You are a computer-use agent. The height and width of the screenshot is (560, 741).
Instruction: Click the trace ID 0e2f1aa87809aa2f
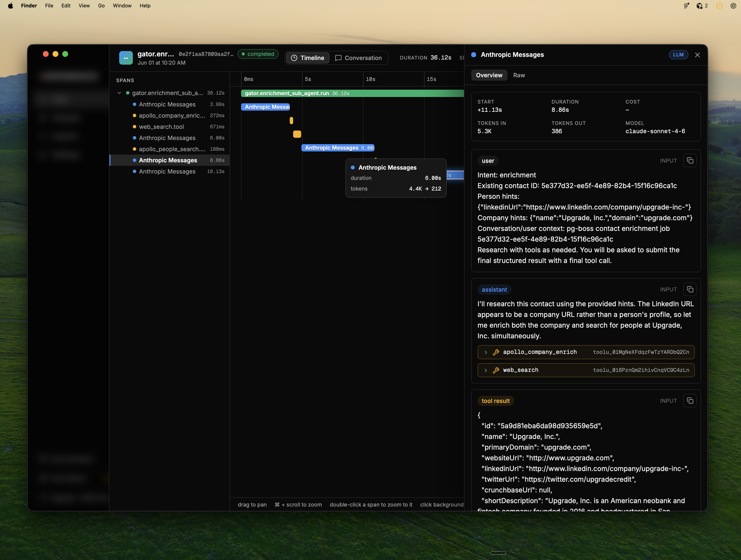tap(206, 54)
